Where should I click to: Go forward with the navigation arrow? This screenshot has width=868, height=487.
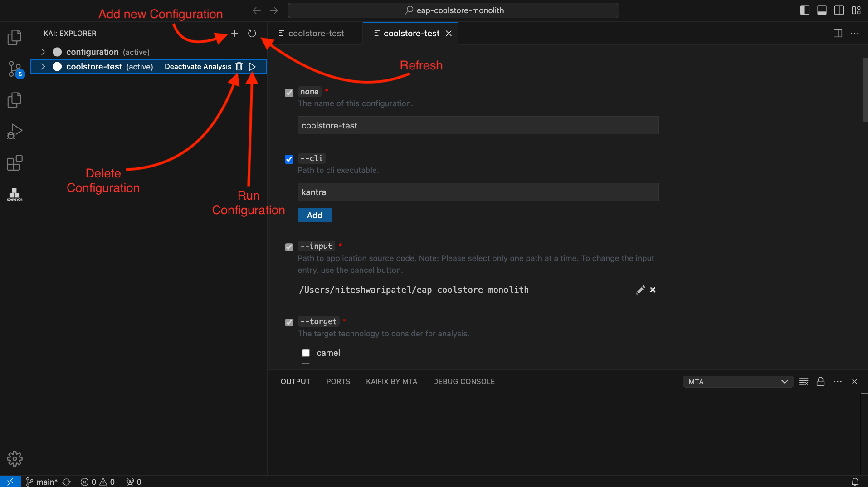point(273,10)
